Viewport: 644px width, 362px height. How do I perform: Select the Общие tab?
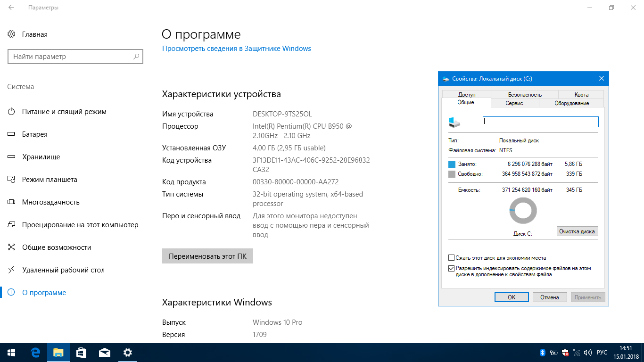[x=466, y=102]
